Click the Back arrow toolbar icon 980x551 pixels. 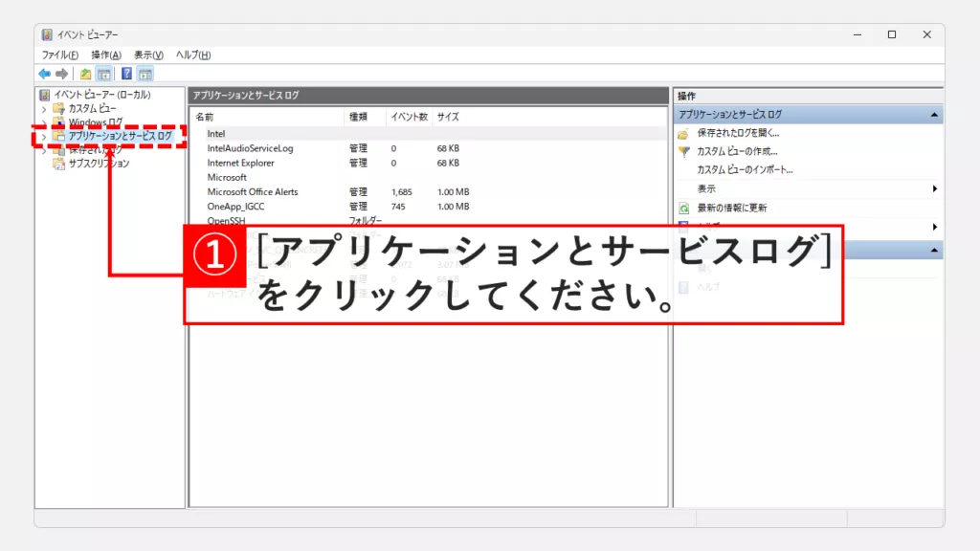44,74
